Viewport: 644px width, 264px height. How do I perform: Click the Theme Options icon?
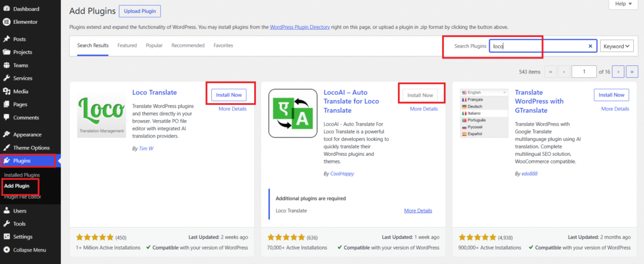coord(6,147)
